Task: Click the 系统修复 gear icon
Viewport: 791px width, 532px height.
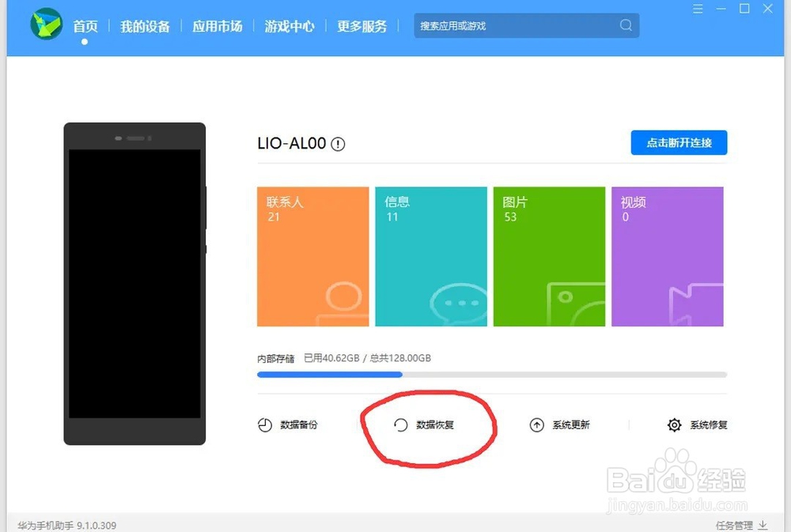Action: 675,425
